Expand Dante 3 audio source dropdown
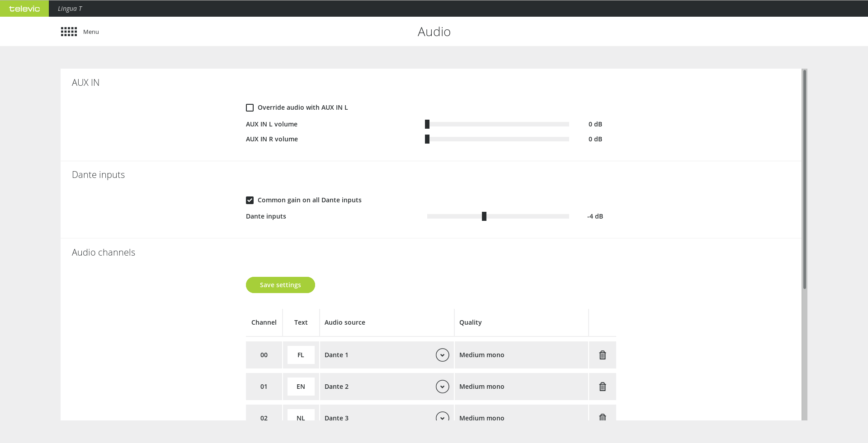The width and height of the screenshot is (868, 443). click(442, 416)
